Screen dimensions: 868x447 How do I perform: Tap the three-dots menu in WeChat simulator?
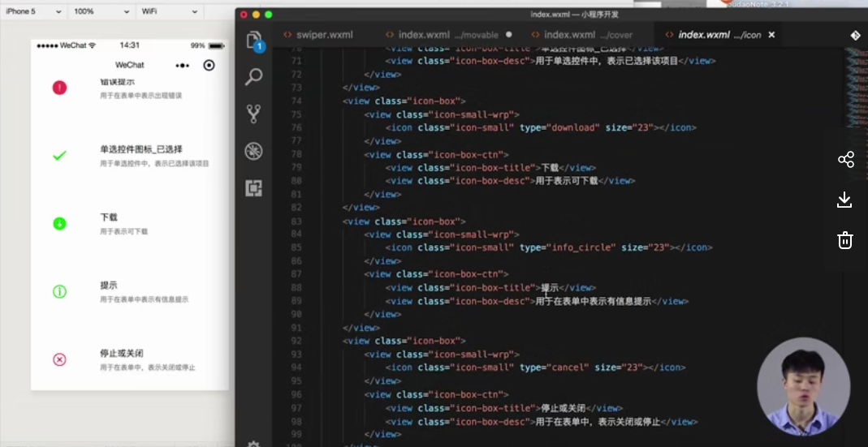point(182,65)
